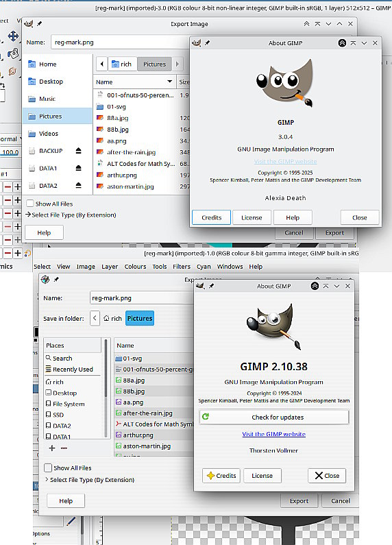Click Credits in GIMP 3.0.4 About dialog
The height and width of the screenshot is (545, 392).
coord(211,217)
